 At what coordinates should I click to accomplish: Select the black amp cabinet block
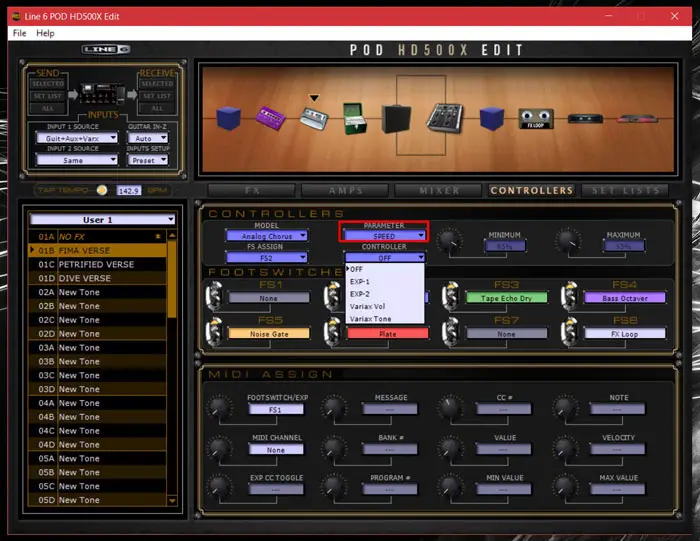(x=396, y=119)
